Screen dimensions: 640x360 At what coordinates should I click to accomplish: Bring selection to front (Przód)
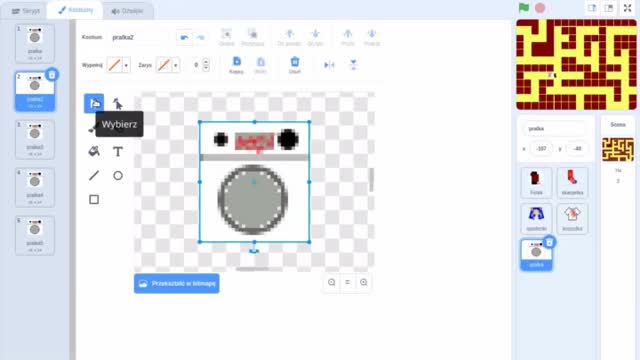[x=348, y=37]
